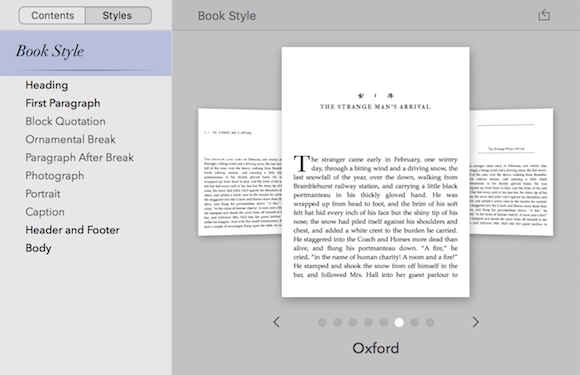Open the Ornamental Break style
The width and height of the screenshot is (580, 375).
(x=70, y=139)
